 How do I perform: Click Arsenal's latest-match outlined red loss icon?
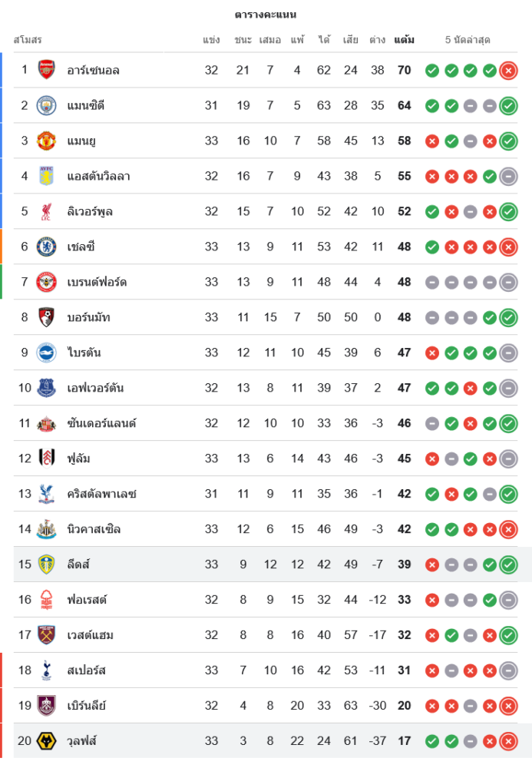508,71
